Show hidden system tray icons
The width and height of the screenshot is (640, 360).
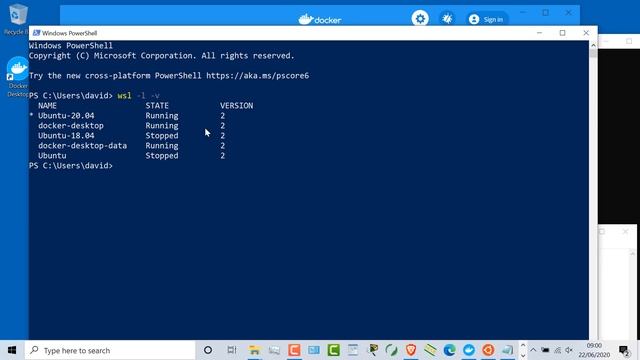coord(533,350)
